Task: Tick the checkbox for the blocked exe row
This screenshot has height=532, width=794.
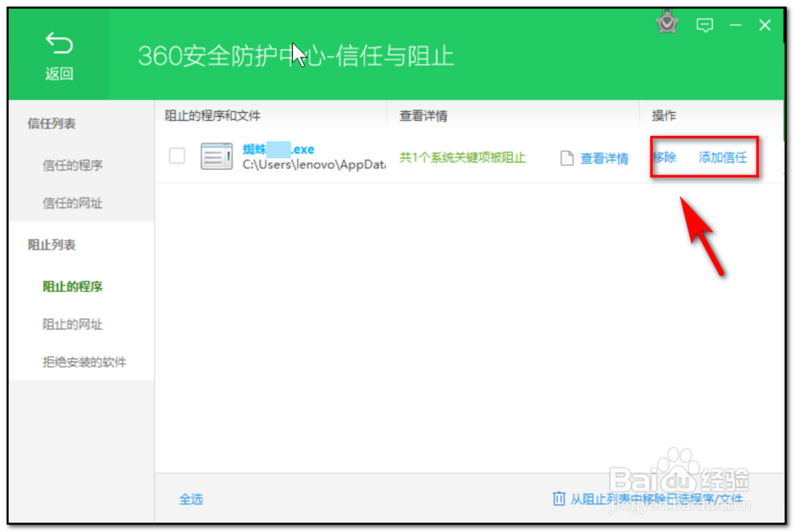Action: pos(177,156)
